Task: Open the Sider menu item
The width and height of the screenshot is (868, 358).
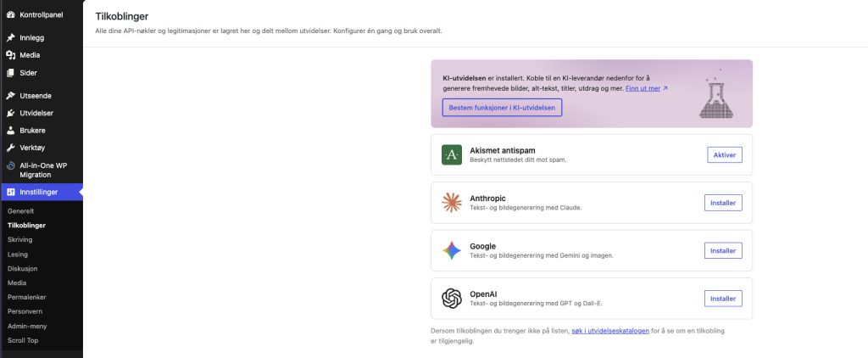Action: (x=42, y=73)
